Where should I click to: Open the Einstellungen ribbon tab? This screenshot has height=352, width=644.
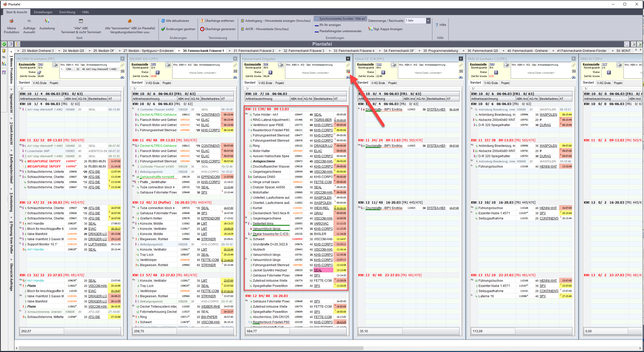click(43, 12)
